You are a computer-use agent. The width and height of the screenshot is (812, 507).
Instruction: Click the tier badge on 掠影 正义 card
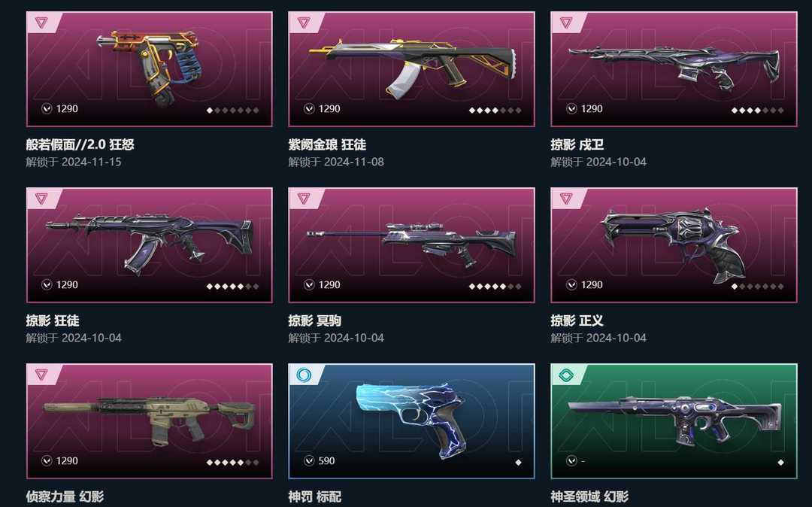567,199
